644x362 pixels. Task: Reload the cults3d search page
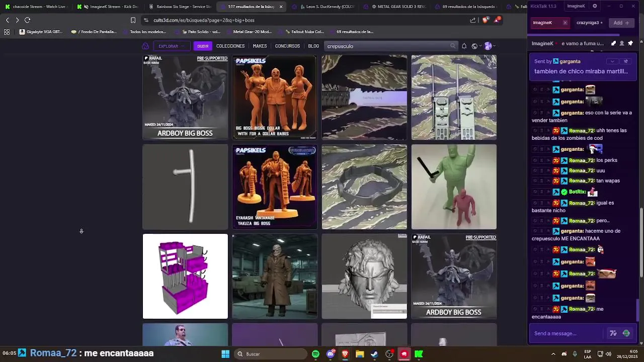[x=27, y=20]
